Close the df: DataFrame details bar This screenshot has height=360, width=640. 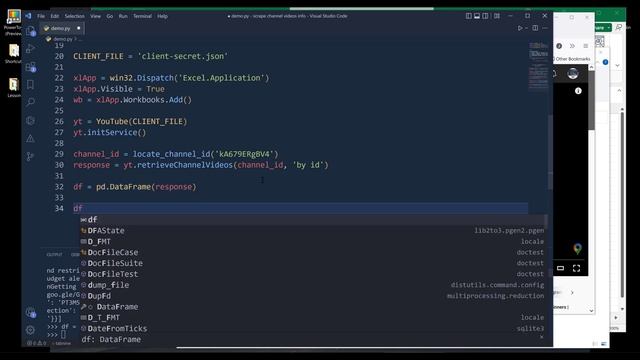541,337
